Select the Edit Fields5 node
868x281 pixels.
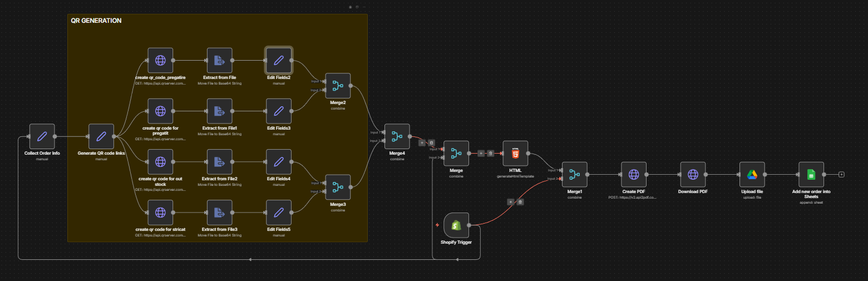tap(279, 213)
